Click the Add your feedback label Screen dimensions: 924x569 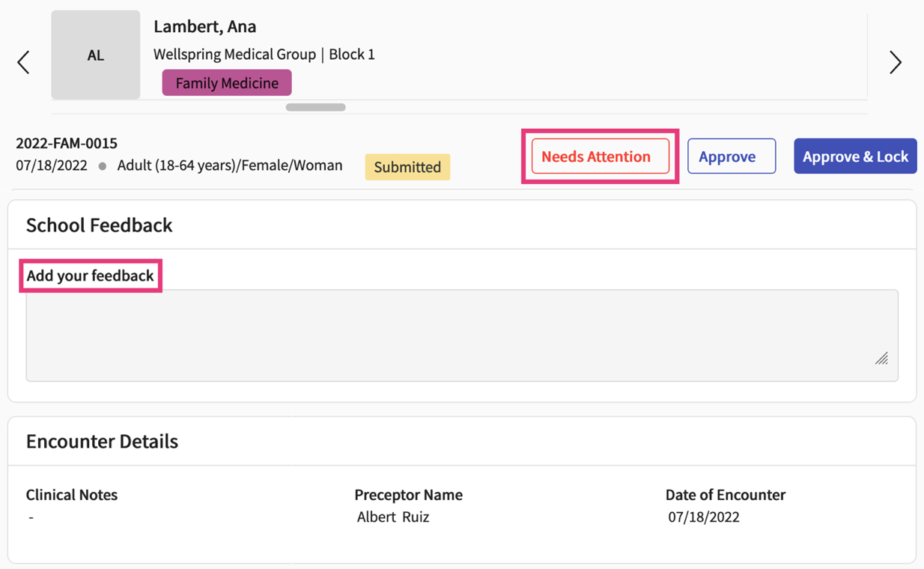click(90, 276)
